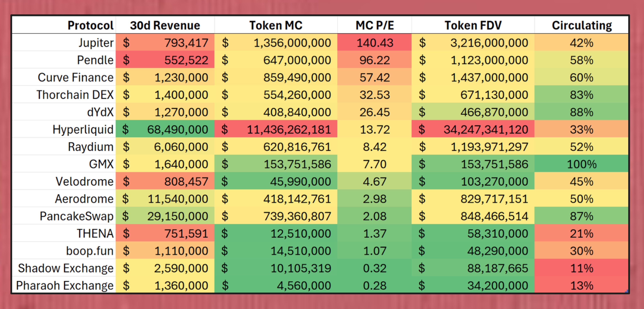Screen dimensions: 644x309
Task: Click PancakeSwap's 739,360,807 Token MC cell
Action: tap(276, 216)
